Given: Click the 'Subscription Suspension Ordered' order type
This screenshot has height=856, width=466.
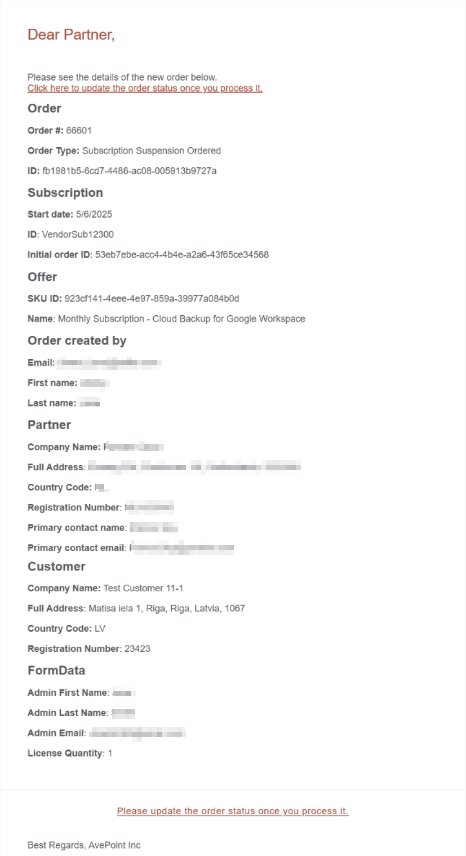Looking at the screenshot, I should (x=151, y=151).
